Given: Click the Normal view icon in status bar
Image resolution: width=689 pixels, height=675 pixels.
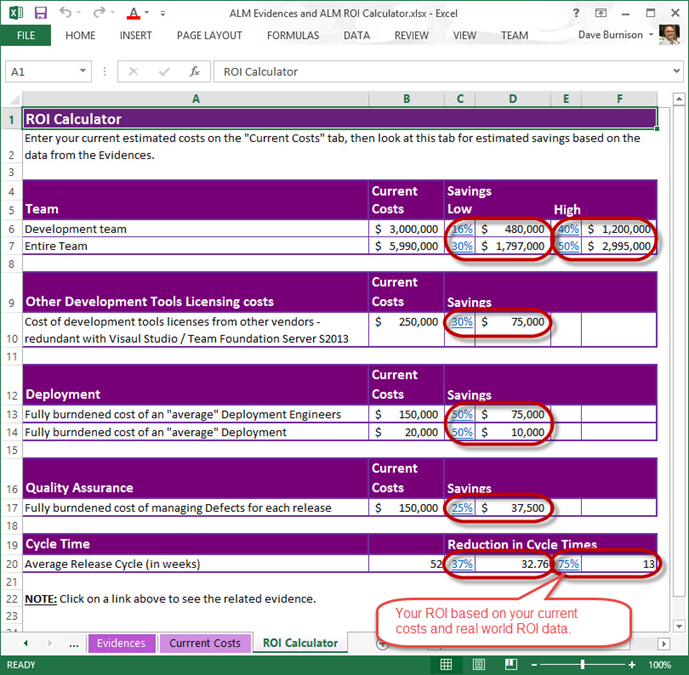Looking at the screenshot, I should [446, 664].
